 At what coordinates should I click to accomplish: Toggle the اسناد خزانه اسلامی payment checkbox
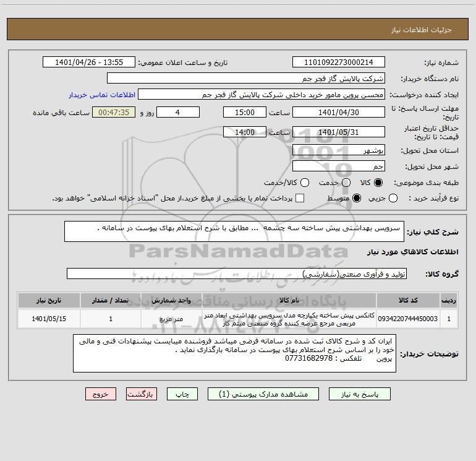(x=300, y=198)
